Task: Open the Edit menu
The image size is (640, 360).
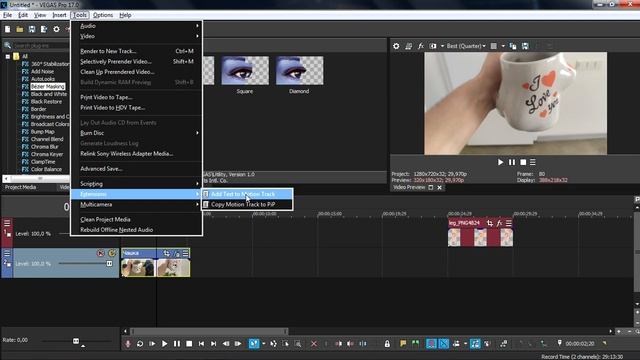Action: 23,15
